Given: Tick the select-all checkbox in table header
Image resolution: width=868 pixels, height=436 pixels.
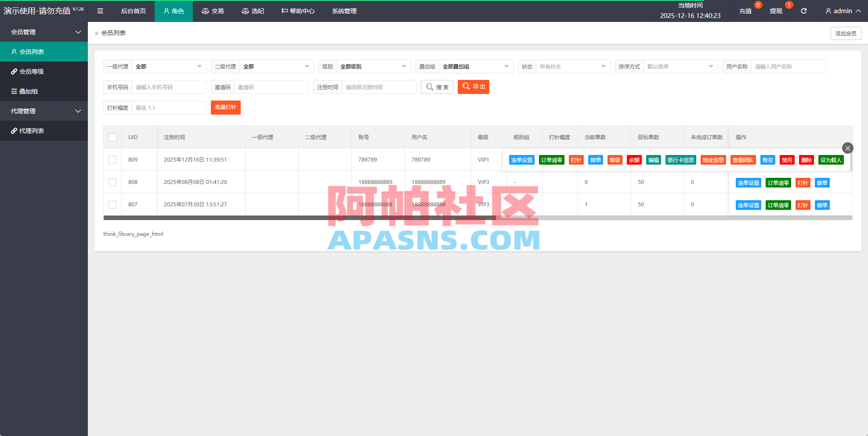Looking at the screenshot, I should 112,137.
